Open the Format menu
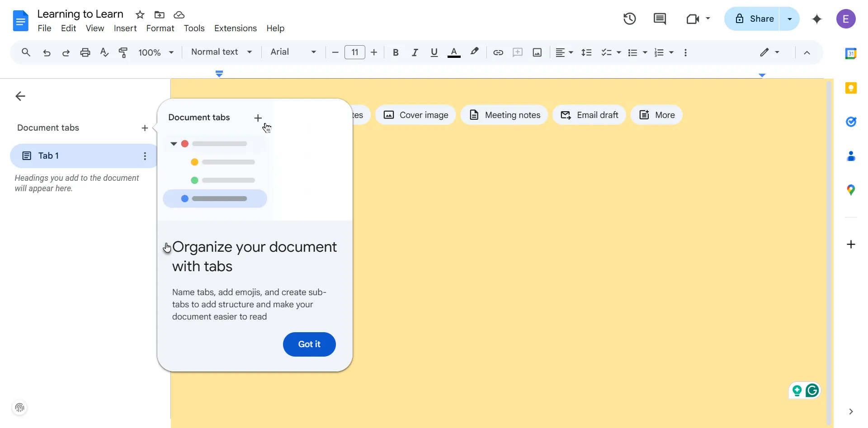Viewport: 868px width, 428px height. click(160, 28)
